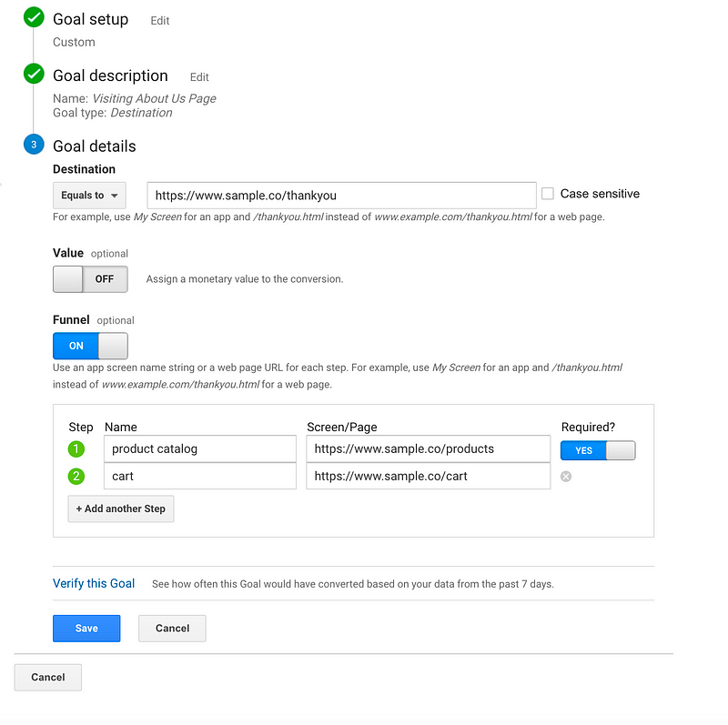The image size is (728, 725).
Task: Focus the Destination URL field
Action: [x=342, y=196]
